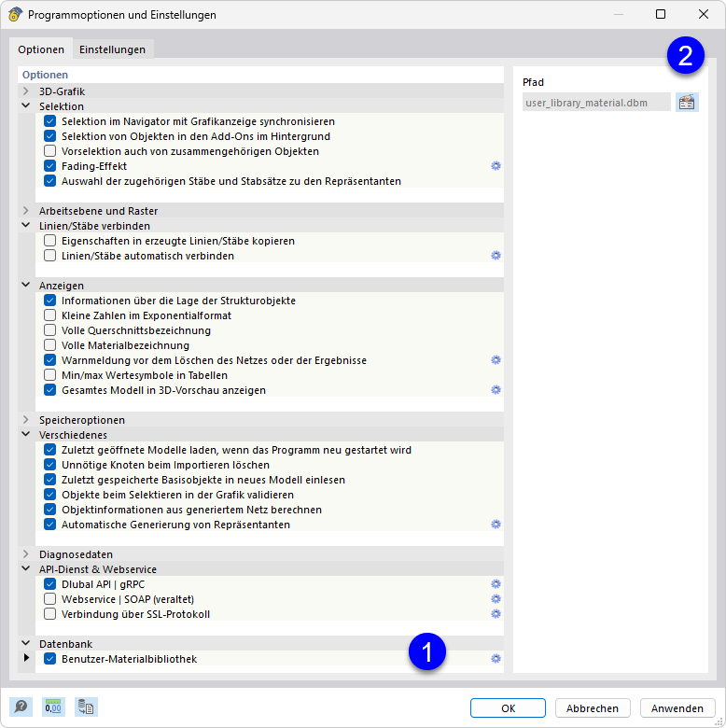
Task: Open gear settings for Automatische Generierung von Repräsentanten
Action: 496,525
